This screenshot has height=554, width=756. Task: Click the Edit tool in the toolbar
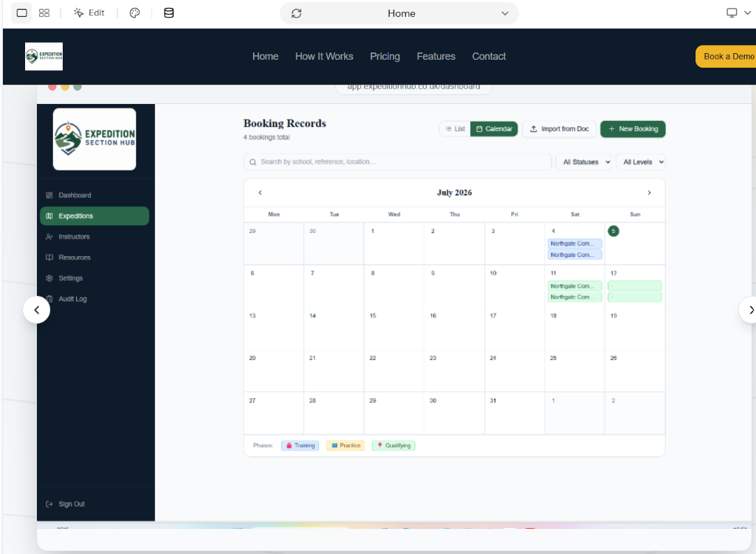[89, 13]
